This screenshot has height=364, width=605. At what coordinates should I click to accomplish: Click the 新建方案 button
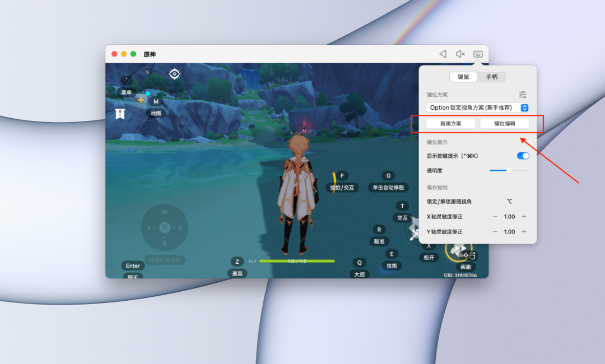coord(450,123)
